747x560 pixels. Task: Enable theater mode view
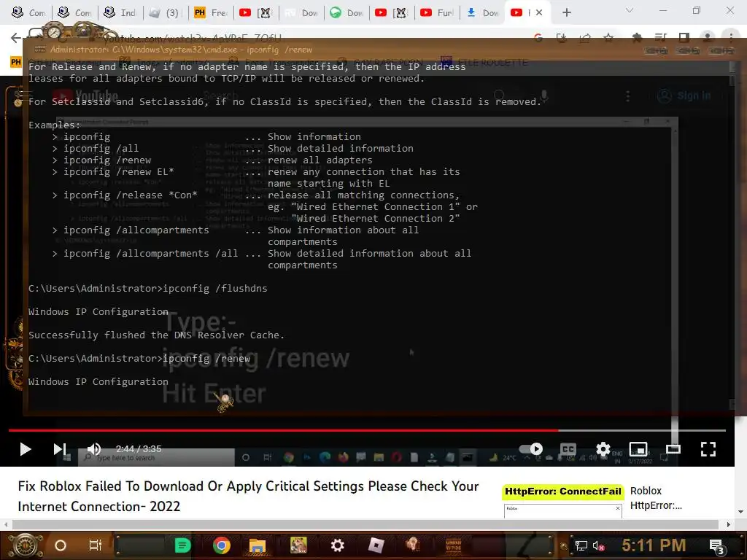(673, 449)
